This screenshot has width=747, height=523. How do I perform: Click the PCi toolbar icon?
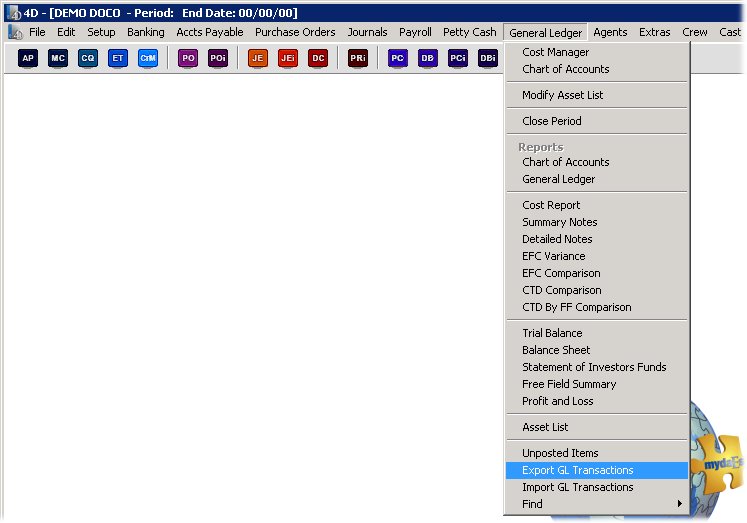click(x=457, y=58)
